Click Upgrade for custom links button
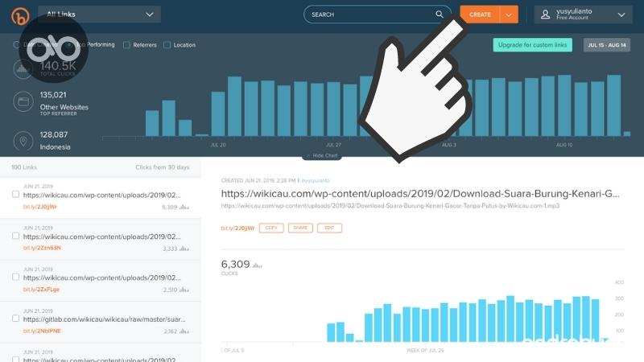The image size is (644, 362). tap(532, 45)
